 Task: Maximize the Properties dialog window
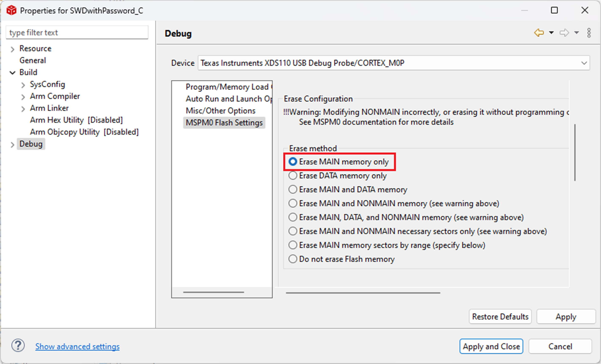[554, 10]
